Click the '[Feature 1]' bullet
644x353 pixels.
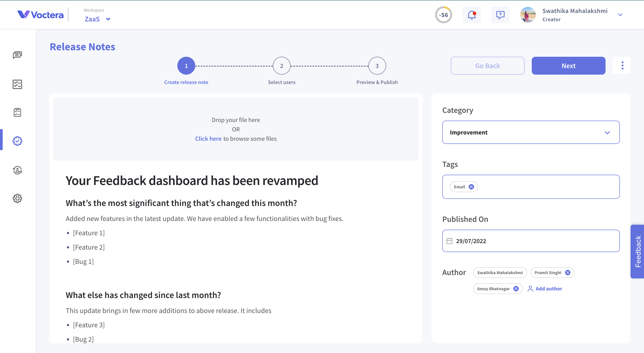[x=89, y=233]
